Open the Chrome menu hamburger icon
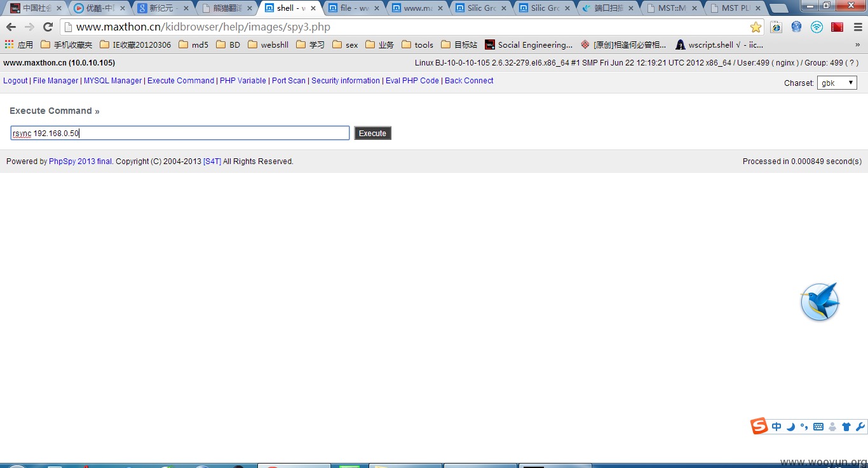Image resolution: width=868 pixels, height=468 pixels. pos(858,27)
